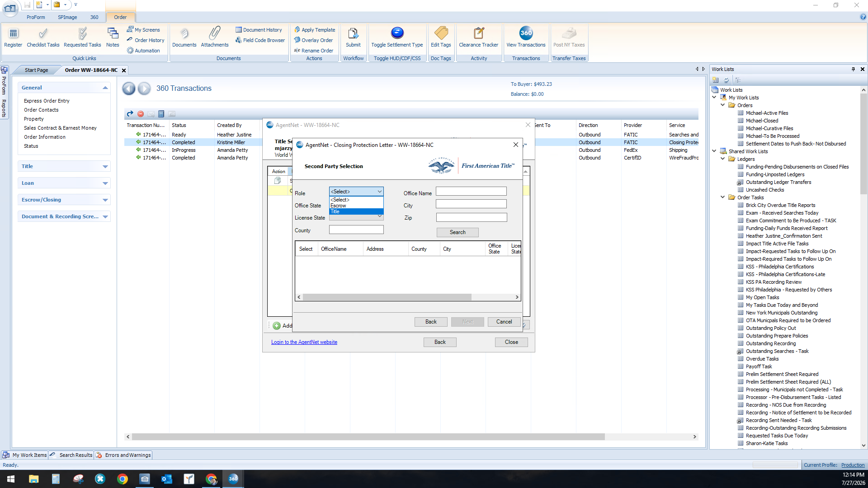868x488 pixels.
Task: Open the License State dropdown
Action: point(356,217)
